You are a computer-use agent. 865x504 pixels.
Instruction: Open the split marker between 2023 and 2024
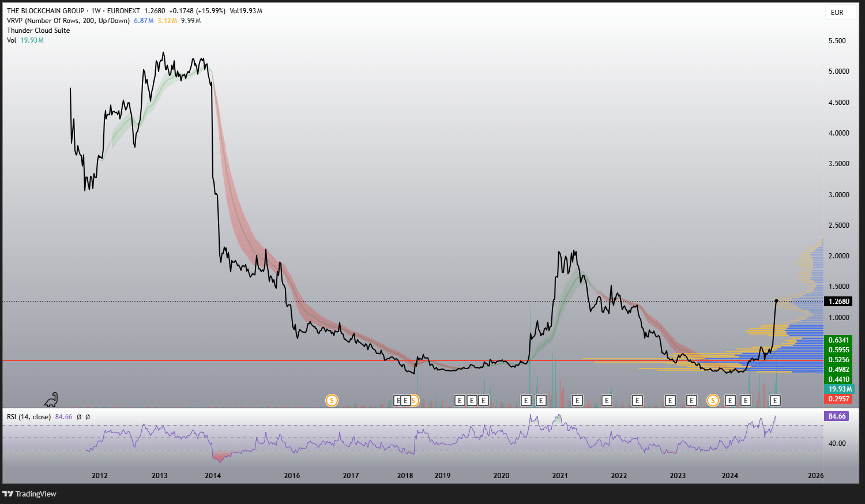click(x=713, y=400)
